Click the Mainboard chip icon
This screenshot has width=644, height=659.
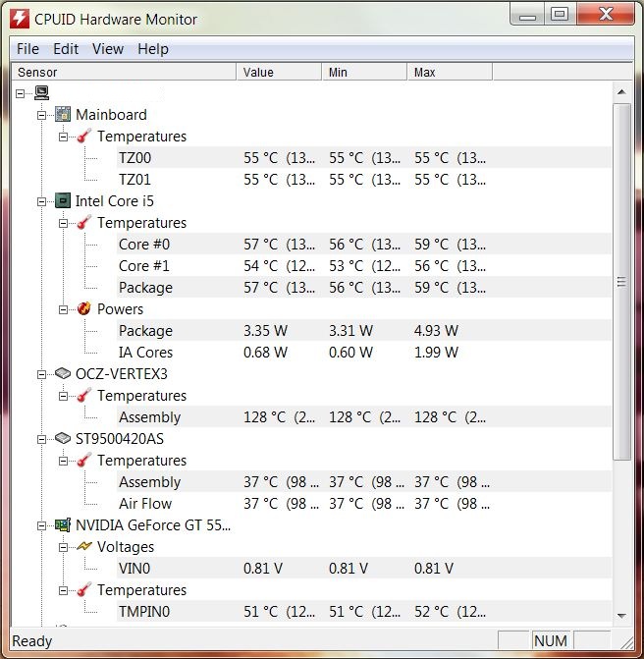pos(63,114)
